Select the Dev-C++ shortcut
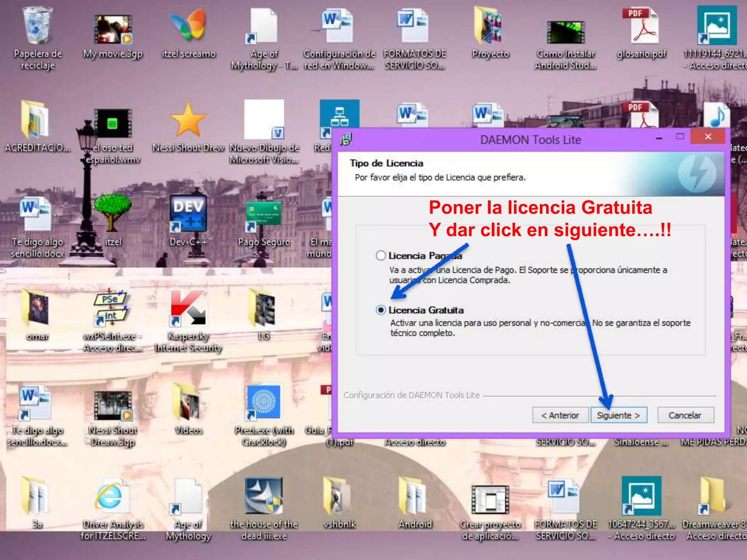747x560 pixels. [x=188, y=221]
